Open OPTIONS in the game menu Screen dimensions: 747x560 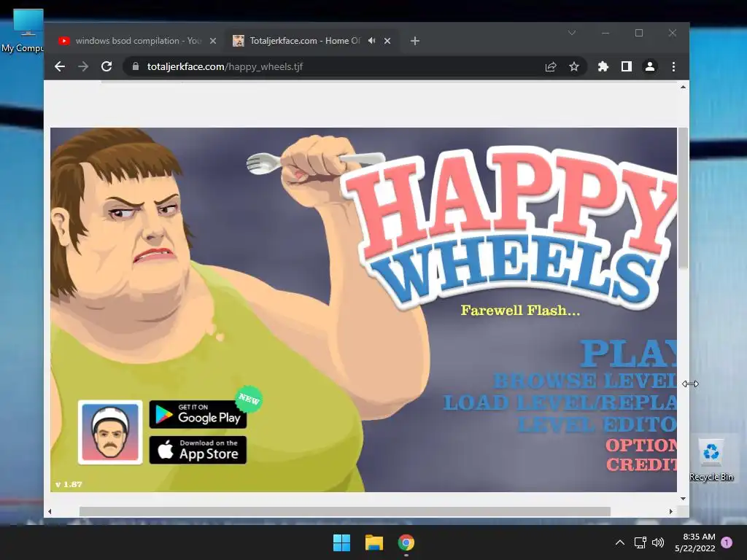click(641, 446)
